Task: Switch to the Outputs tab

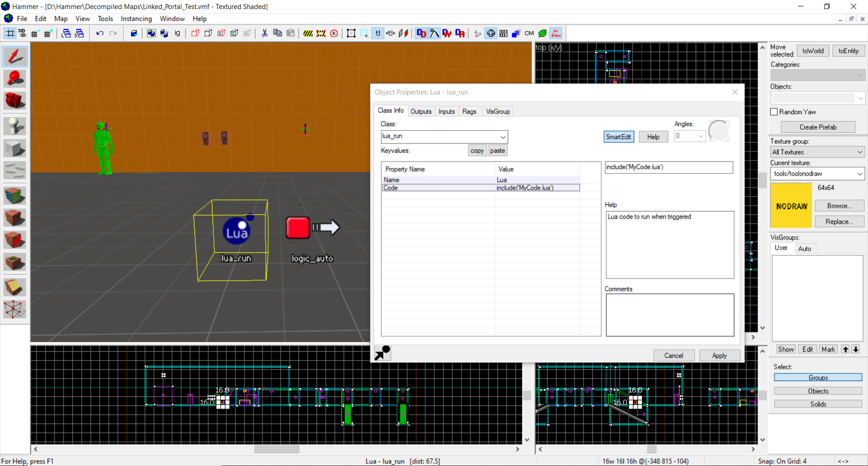Action: pyautogui.click(x=421, y=111)
